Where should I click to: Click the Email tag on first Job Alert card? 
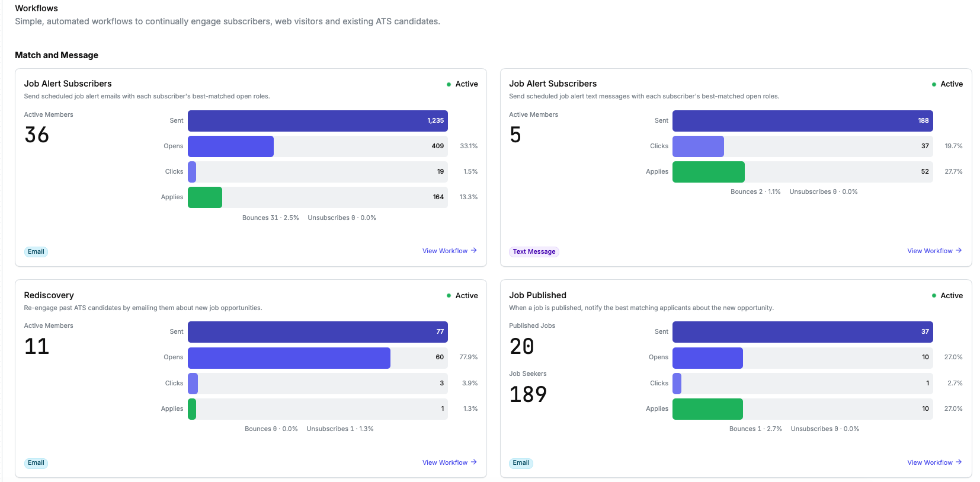click(36, 251)
